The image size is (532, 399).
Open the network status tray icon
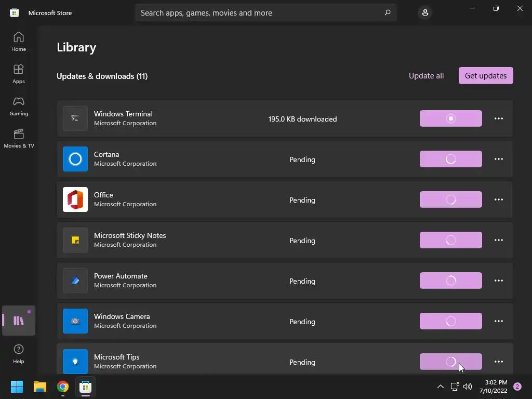point(455,387)
